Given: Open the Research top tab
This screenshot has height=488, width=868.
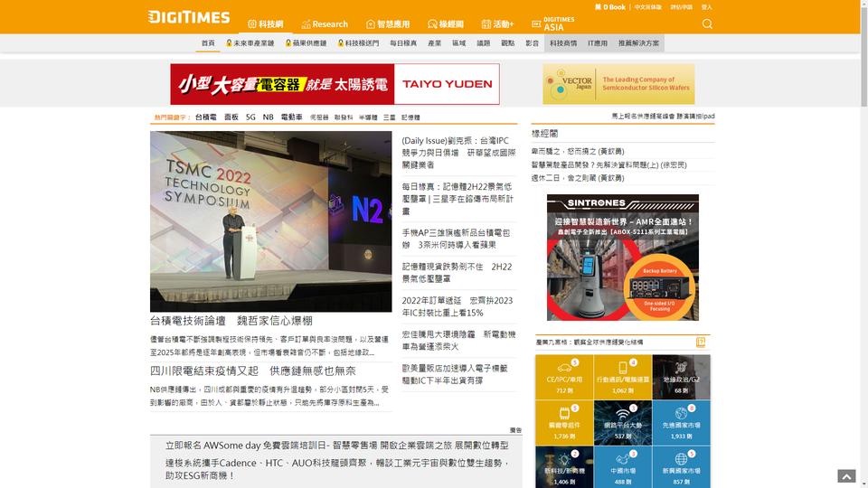Looking at the screenshot, I should (325, 23).
